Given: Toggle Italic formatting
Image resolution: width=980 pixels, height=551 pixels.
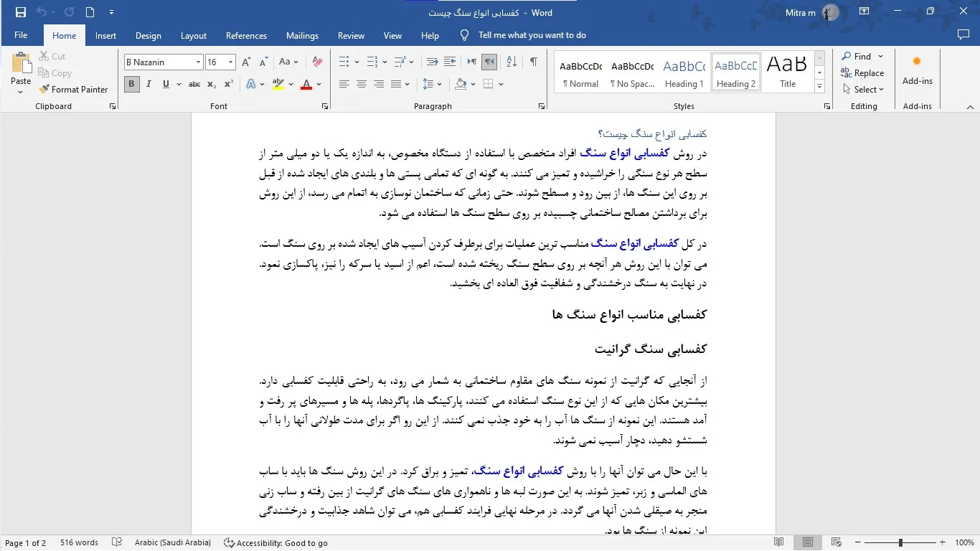Looking at the screenshot, I should 149,85.
